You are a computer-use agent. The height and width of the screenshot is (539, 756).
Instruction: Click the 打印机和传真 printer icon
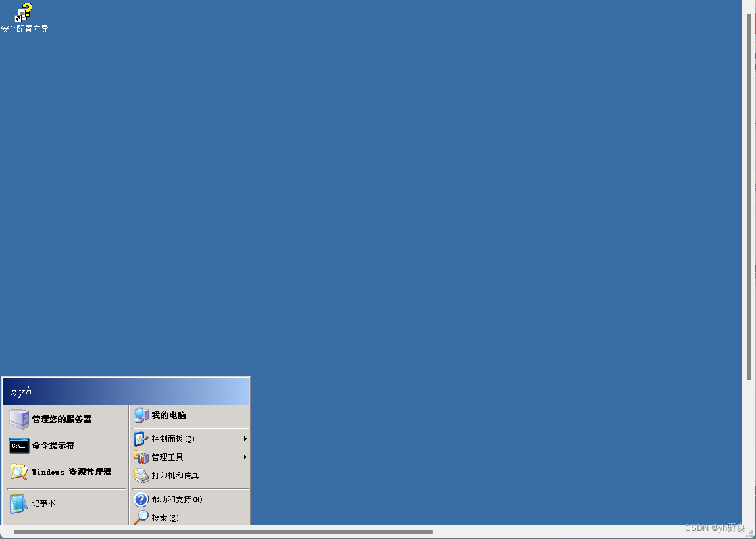tap(141, 475)
